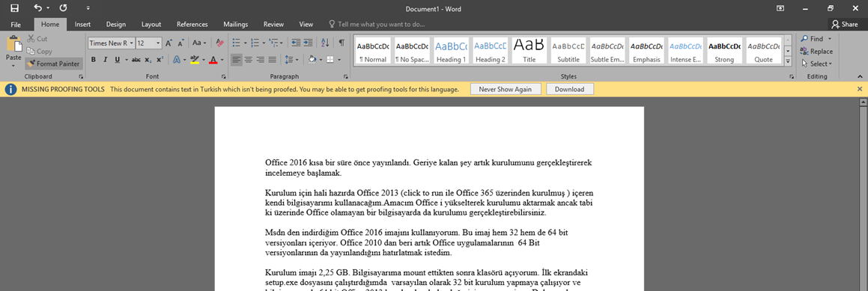Toggle strikethrough formatting
Screen dimensions: 868x291
click(136, 59)
